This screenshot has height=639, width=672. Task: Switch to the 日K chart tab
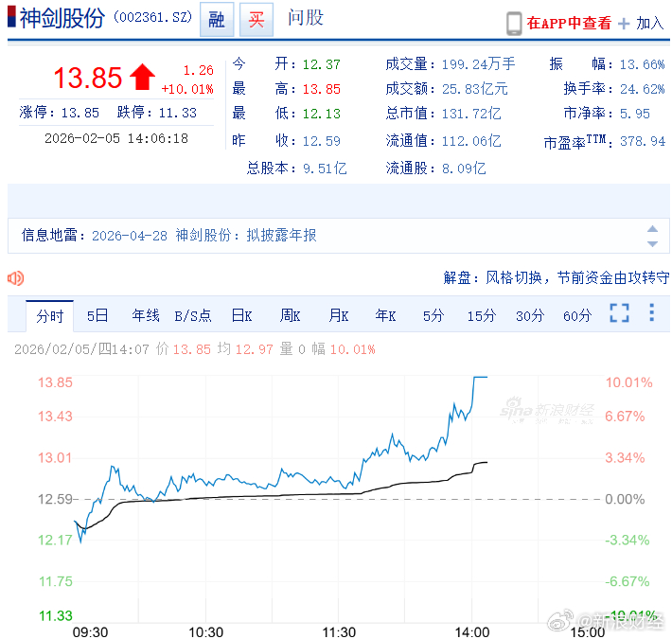click(241, 316)
